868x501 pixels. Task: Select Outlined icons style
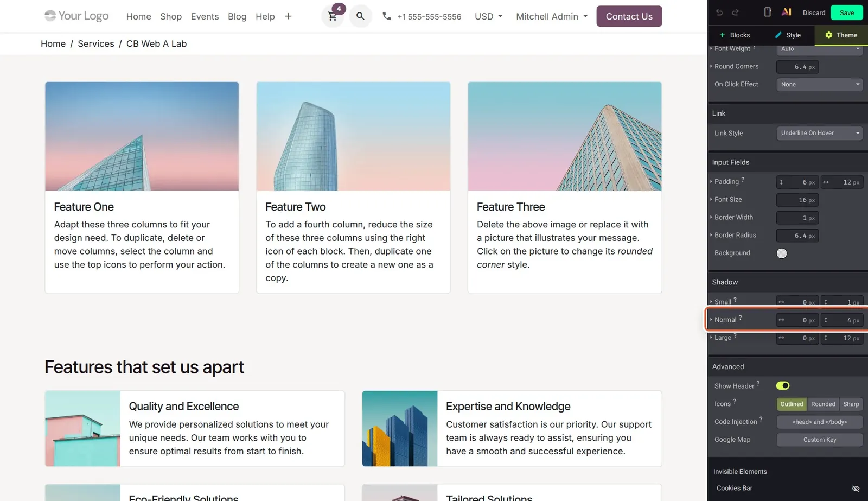(x=792, y=404)
